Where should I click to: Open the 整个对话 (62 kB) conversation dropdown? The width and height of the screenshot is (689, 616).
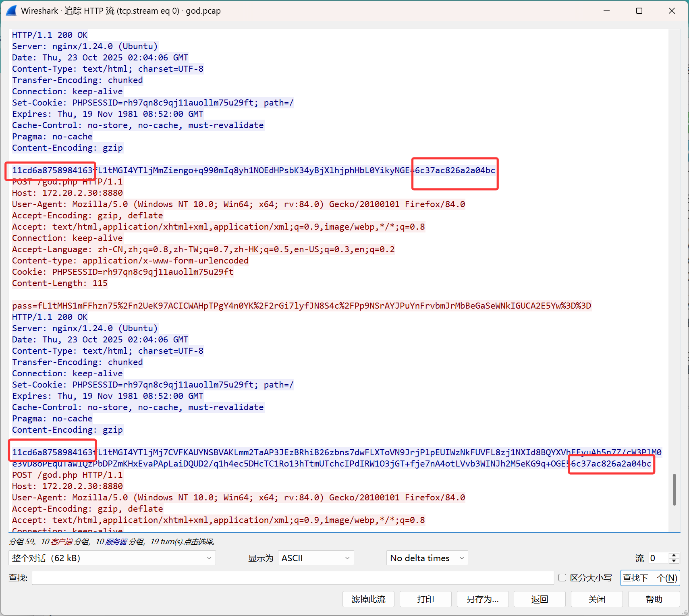(112, 558)
